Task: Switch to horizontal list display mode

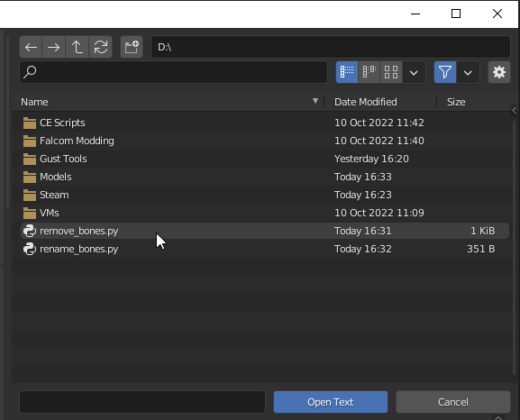Action: pos(369,72)
